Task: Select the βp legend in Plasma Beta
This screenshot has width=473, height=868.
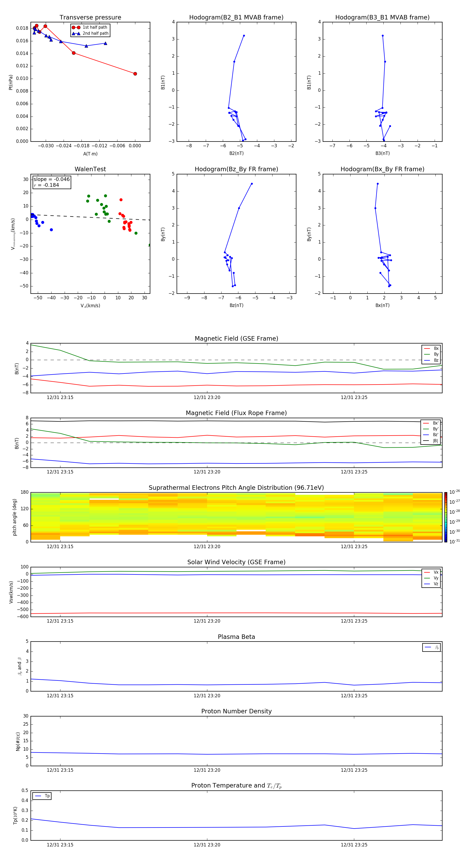Action: coord(431,647)
